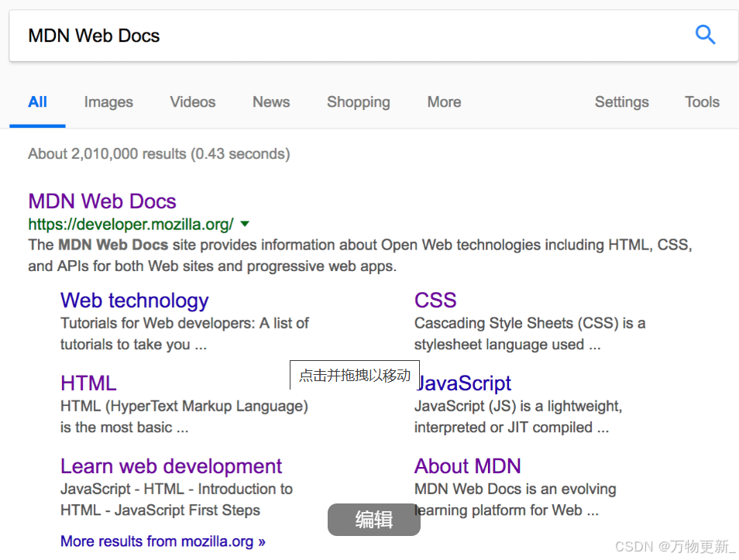Open the HTML sitelink

pos(88,383)
